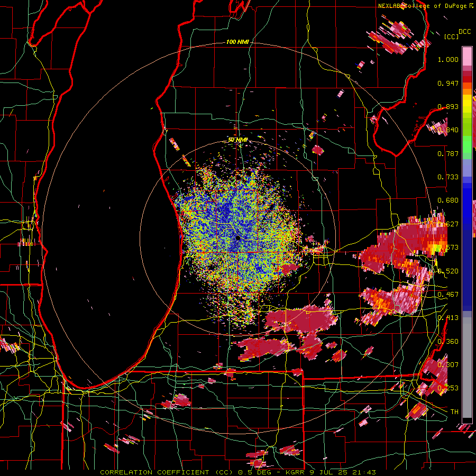Click the 0.787 value on the color scale
This screenshot has width=476, height=476.
(x=448, y=153)
